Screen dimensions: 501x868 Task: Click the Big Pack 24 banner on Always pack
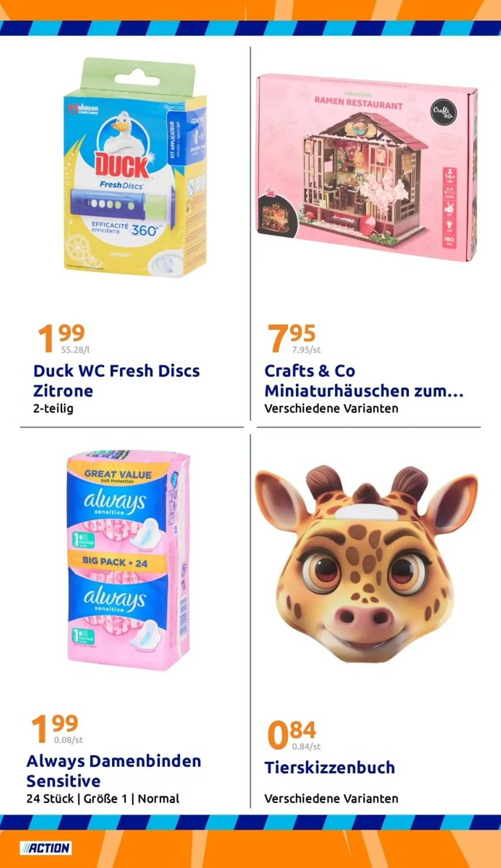115,562
